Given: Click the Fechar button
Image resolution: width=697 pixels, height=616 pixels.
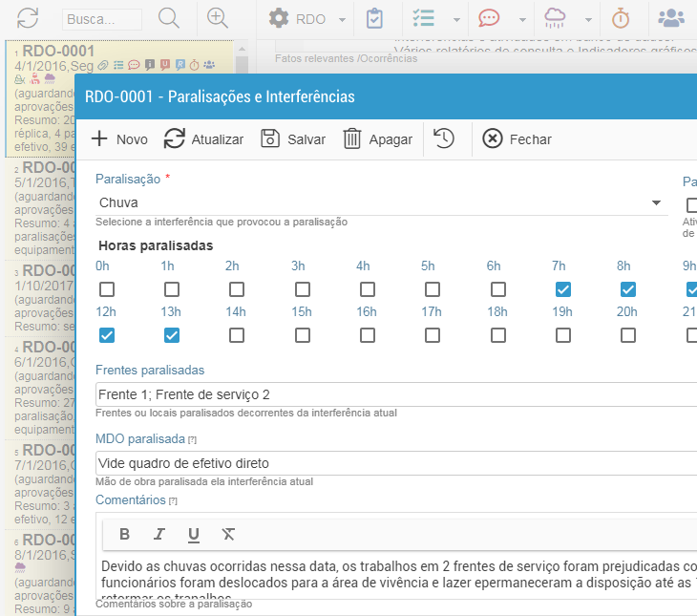Looking at the screenshot, I should [x=517, y=138].
